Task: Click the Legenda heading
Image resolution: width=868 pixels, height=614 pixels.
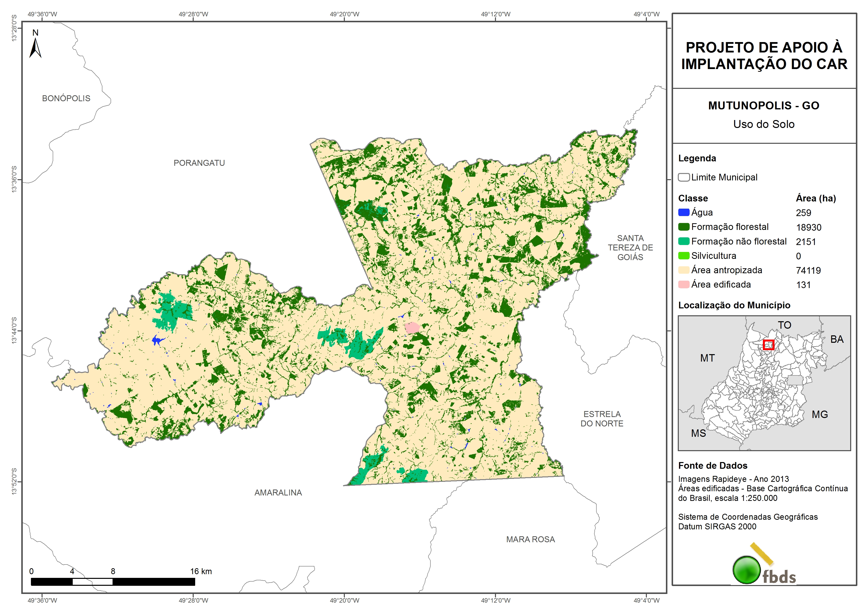Action: pos(697,158)
